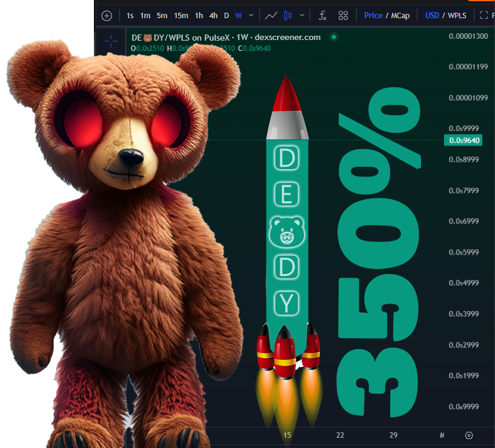Open the chart style dropdown arrow
This screenshot has height=448, width=495.
(x=302, y=15)
